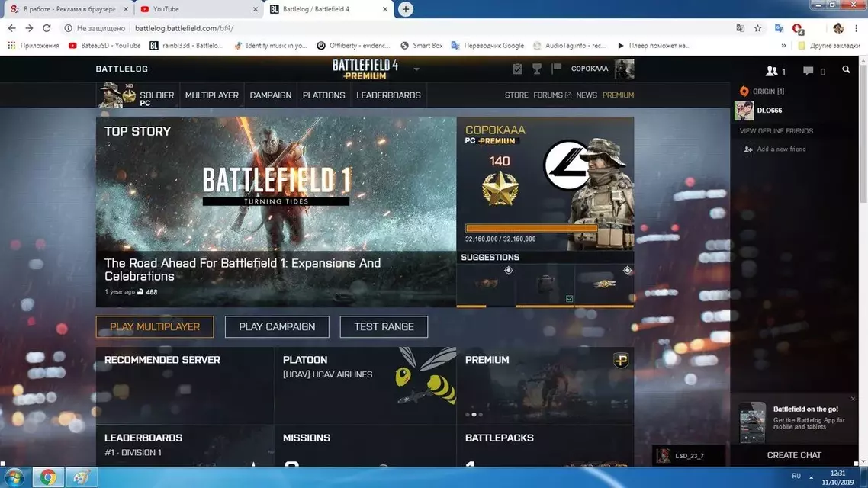The height and width of the screenshot is (488, 868).
Task: Select the last Premium carousel dot
Action: coord(481,414)
